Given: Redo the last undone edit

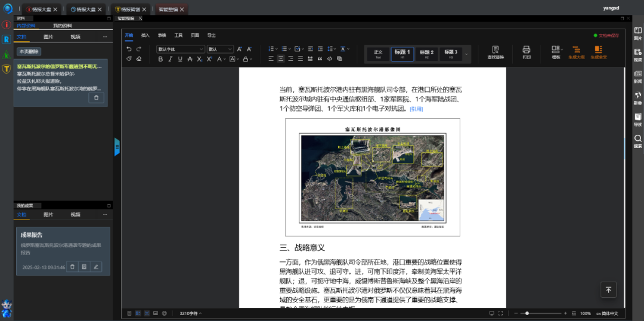Looking at the screenshot, I should click(139, 49).
